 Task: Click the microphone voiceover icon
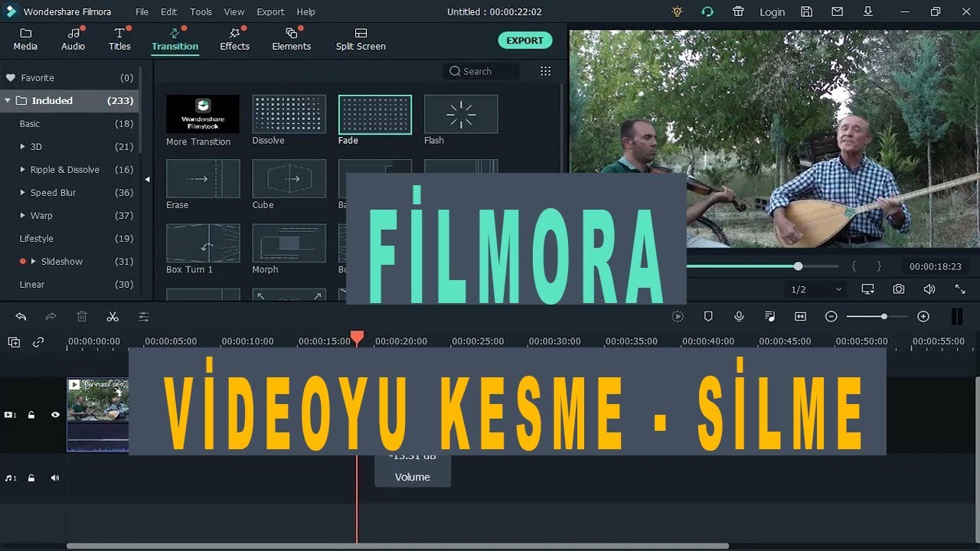pos(739,316)
